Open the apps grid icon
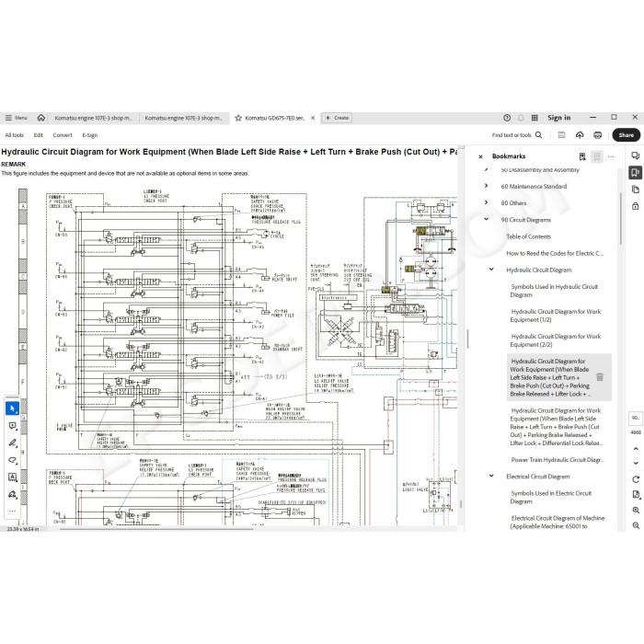Viewport: 644px width, 644px height. point(535,118)
